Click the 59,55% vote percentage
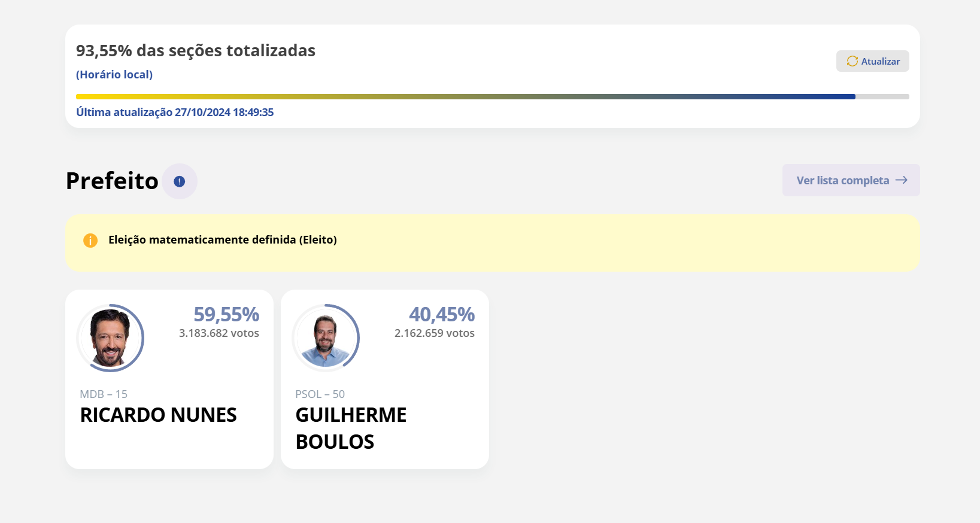This screenshot has width=980, height=523. pos(226,314)
